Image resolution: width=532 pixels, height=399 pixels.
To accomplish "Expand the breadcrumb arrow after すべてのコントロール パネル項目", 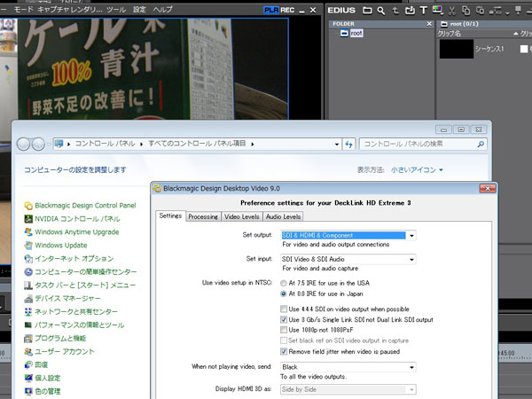I will pyautogui.click(x=253, y=145).
